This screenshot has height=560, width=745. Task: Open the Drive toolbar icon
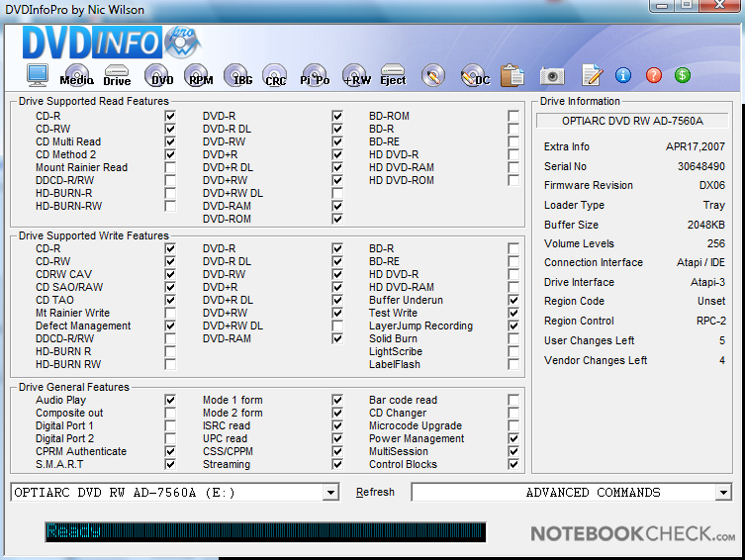pos(117,75)
